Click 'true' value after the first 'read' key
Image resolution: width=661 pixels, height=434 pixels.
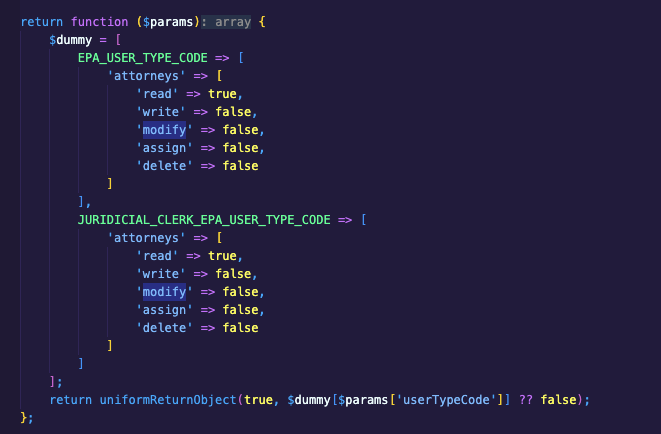pyautogui.click(x=223, y=93)
